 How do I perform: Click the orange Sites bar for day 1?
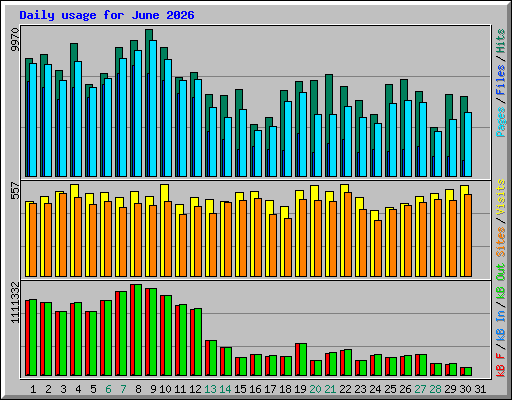pos(33,240)
